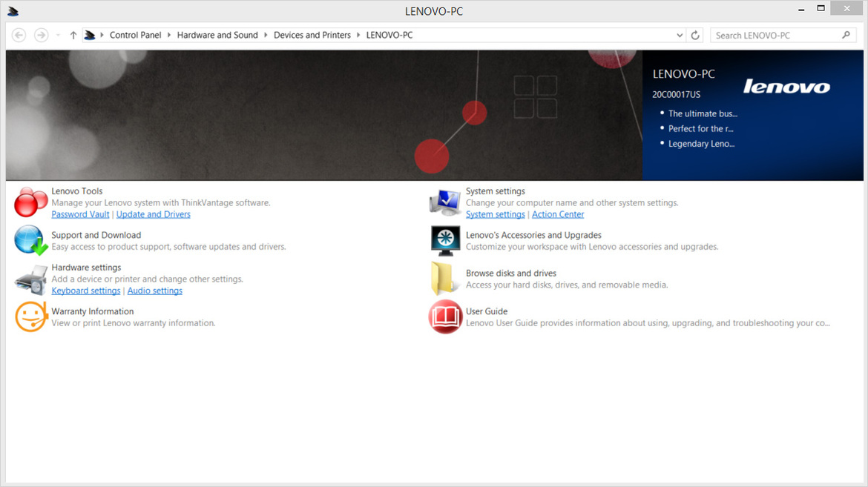Expand the address bar history dropdown

click(680, 35)
